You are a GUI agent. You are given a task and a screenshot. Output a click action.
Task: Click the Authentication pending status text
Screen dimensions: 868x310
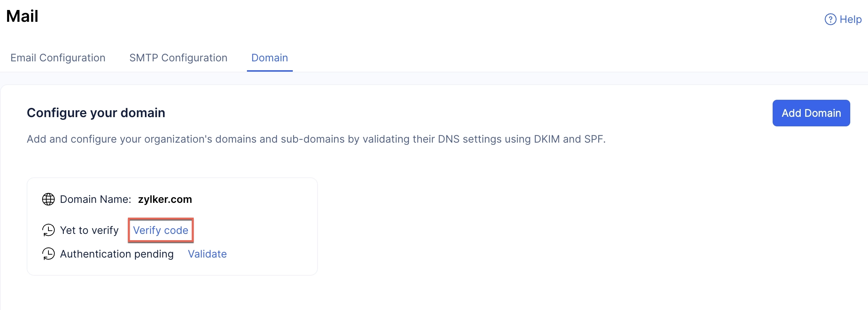[117, 254]
